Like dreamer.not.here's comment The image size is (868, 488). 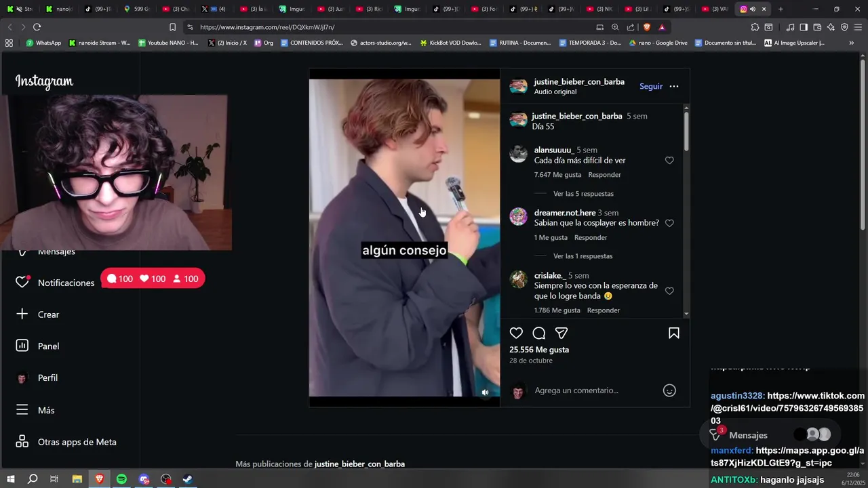[669, 223]
